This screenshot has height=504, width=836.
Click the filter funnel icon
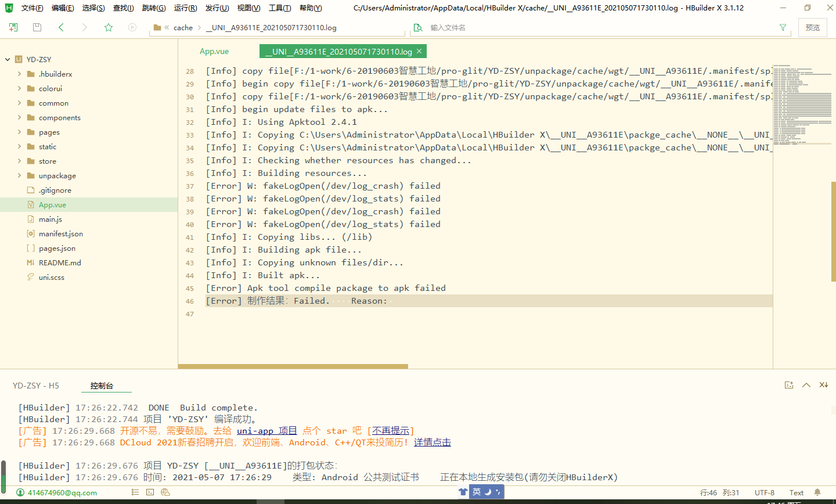pos(783,27)
